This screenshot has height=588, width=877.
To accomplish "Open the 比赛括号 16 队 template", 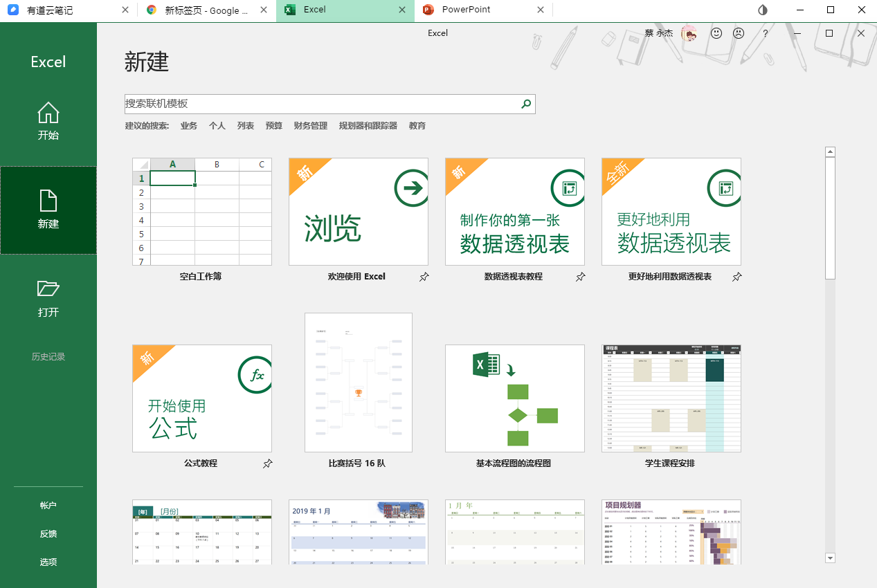I will click(x=359, y=383).
